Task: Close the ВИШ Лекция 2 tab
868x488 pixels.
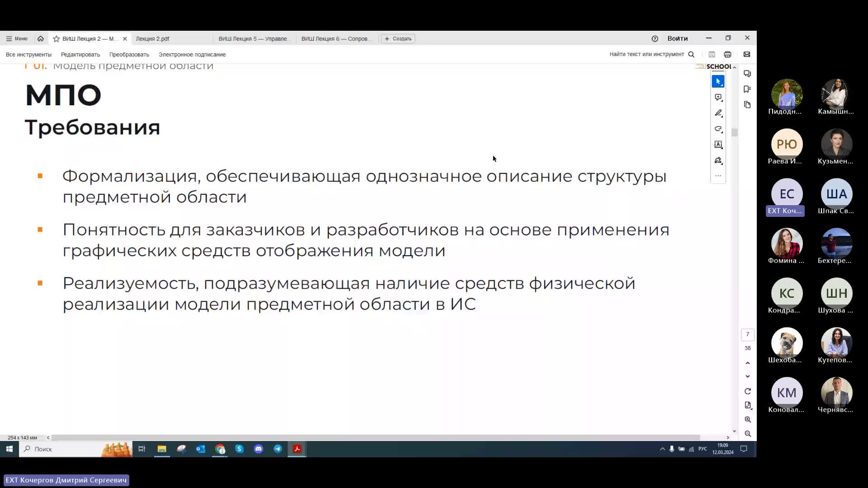Action: [x=125, y=39]
